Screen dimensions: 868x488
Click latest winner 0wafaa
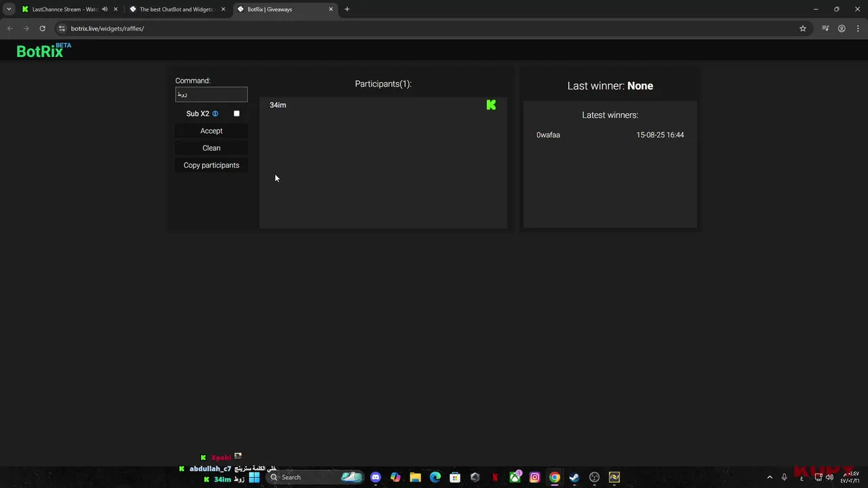point(548,135)
